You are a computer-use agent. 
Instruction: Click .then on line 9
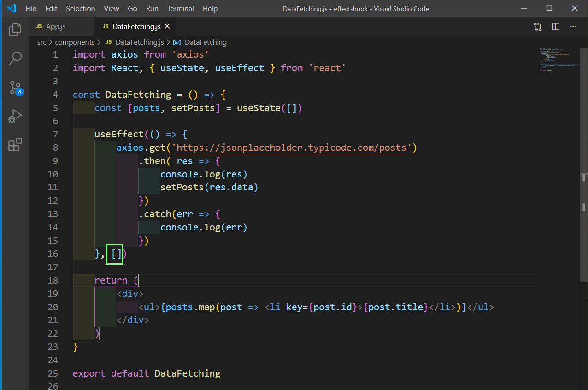[x=152, y=161]
